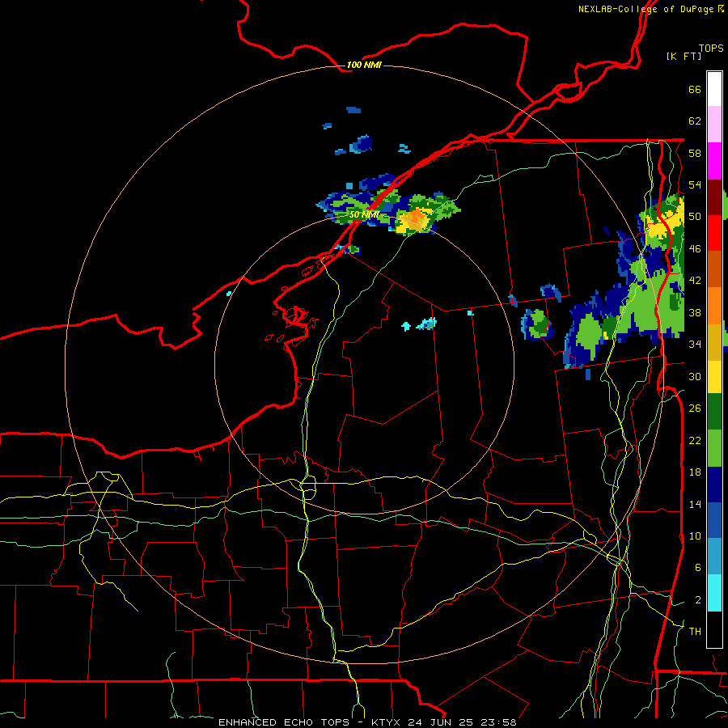This screenshot has height=728, width=728.
Task: Click the 50 value on the legend
Action: pos(695,217)
